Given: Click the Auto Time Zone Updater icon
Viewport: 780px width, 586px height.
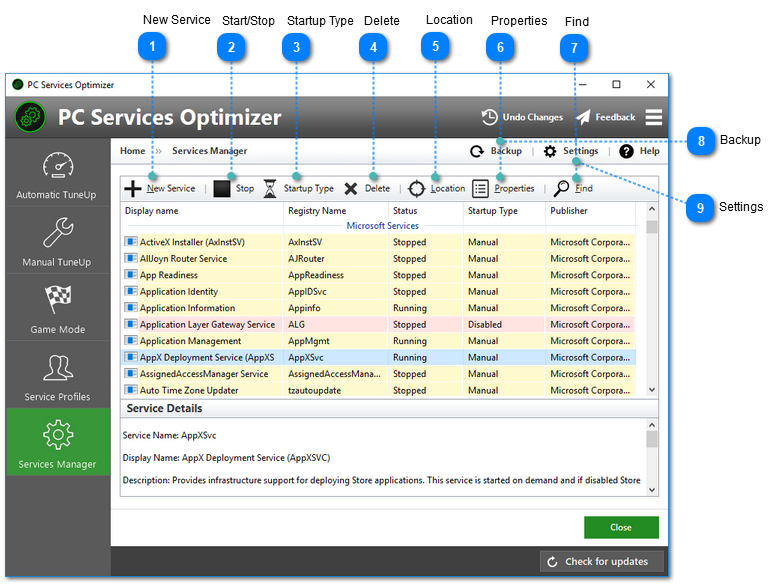Looking at the screenshot, I should coord(130,390).
